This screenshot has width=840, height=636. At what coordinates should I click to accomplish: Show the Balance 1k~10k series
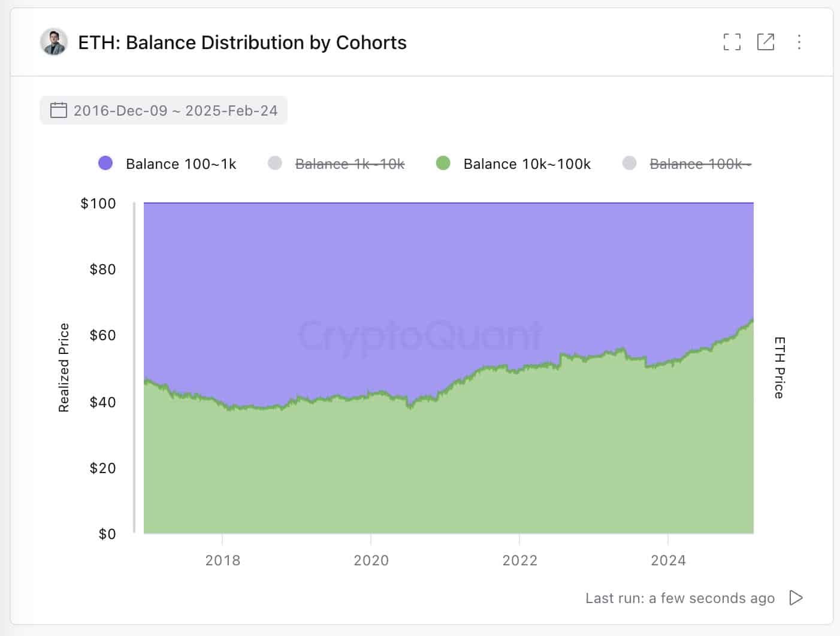pos(350,163)
